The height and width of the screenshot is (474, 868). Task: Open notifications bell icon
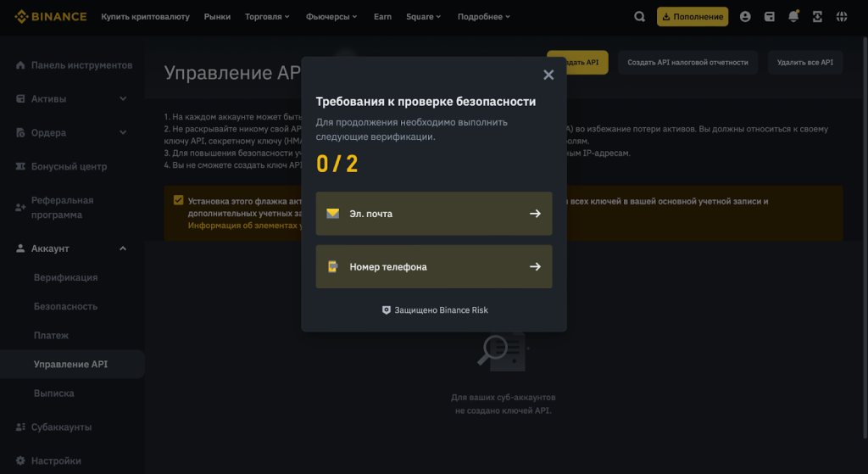[793, 17]
